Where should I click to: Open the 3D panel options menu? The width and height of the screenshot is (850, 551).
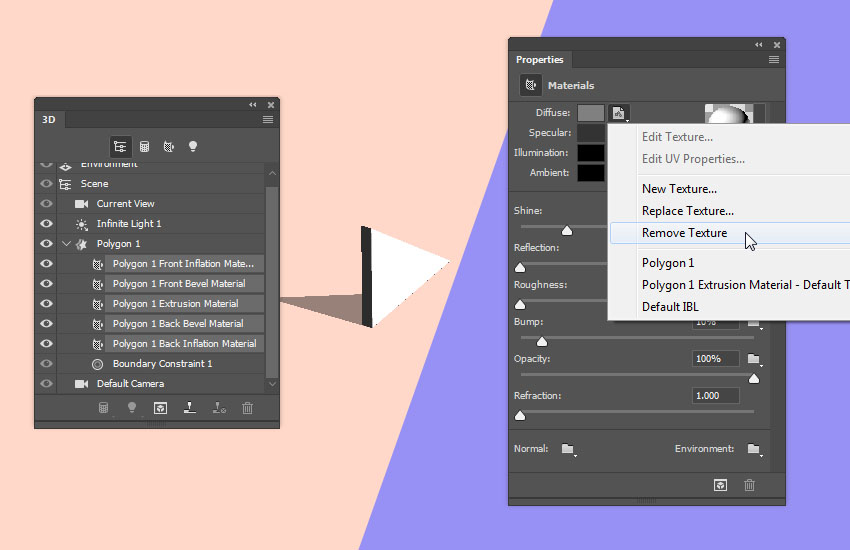click(x=268, y=119)
